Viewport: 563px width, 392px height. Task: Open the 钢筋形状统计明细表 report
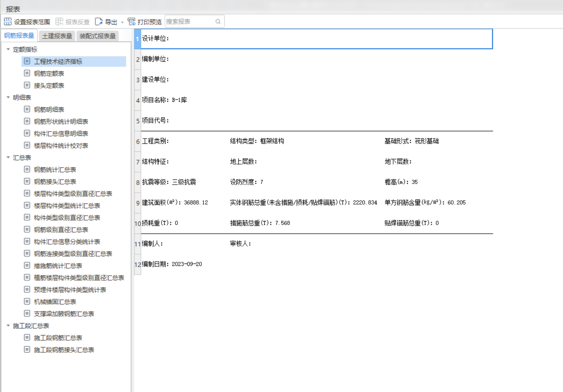coord(61,121)
